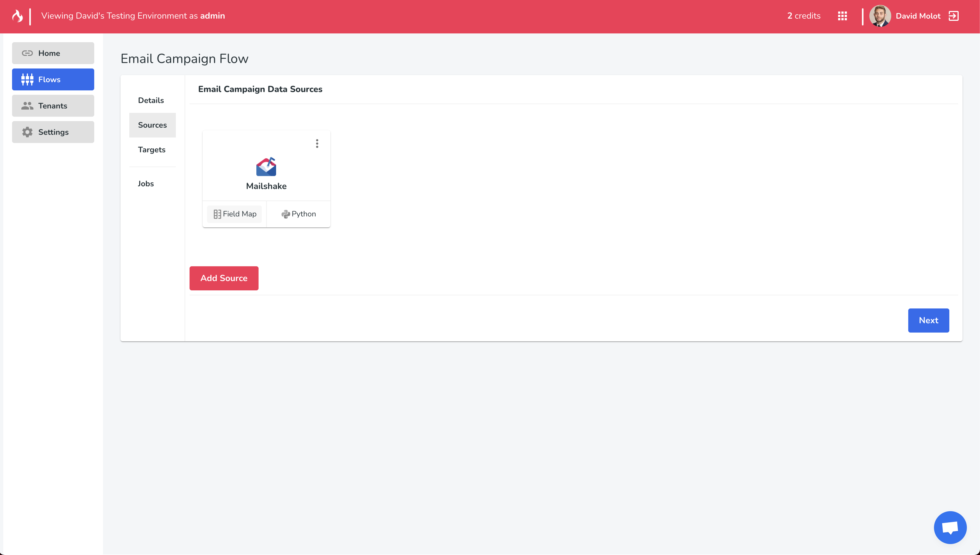Click the David Molot username
Image resolution: width=980 pixels, height=555 pixels.
pyautogui.click(x=918, y=16)
